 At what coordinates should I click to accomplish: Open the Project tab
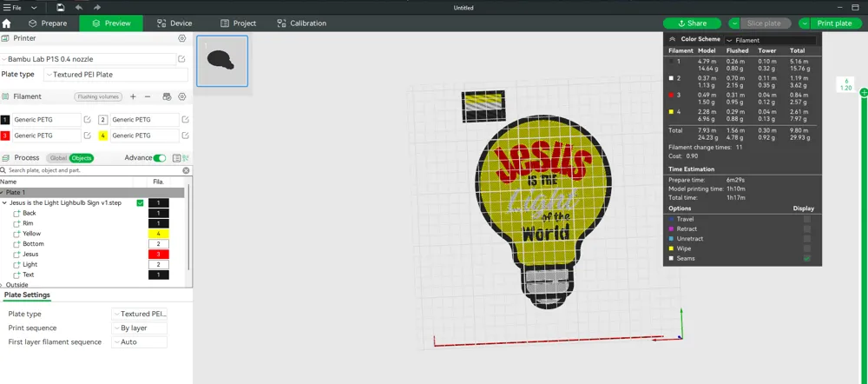[238, 23]
